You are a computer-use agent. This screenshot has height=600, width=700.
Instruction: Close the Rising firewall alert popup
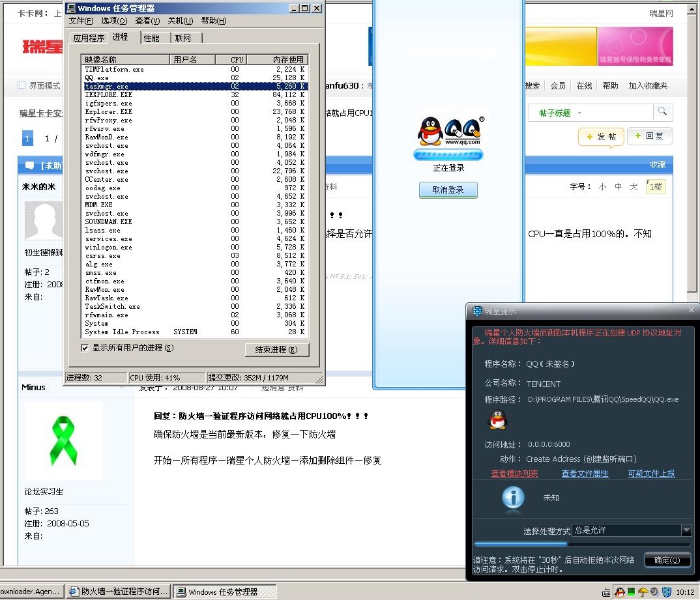click(x=691, y=309)
